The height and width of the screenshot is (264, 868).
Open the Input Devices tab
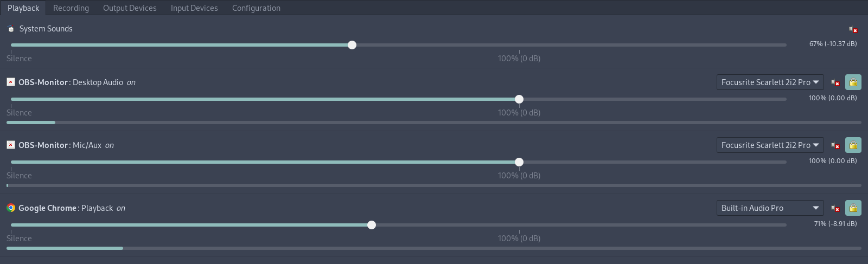point(194,8)
